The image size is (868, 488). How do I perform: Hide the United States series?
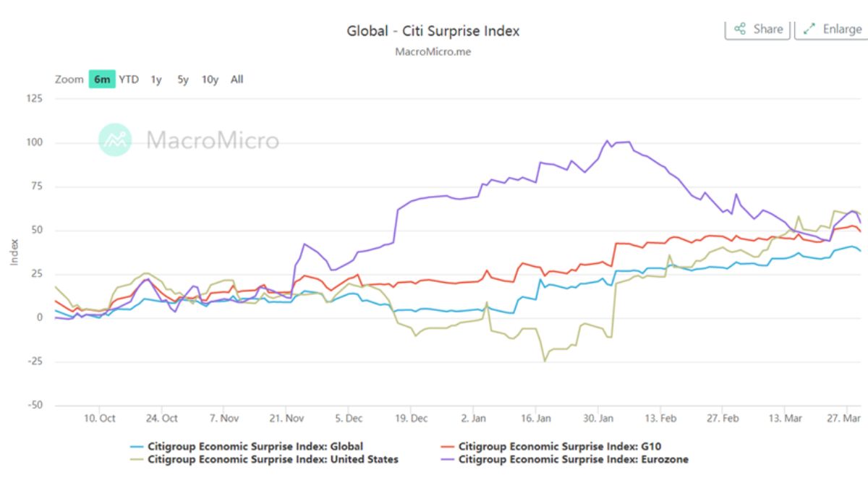pyautogui.click(x=264, y=459)
